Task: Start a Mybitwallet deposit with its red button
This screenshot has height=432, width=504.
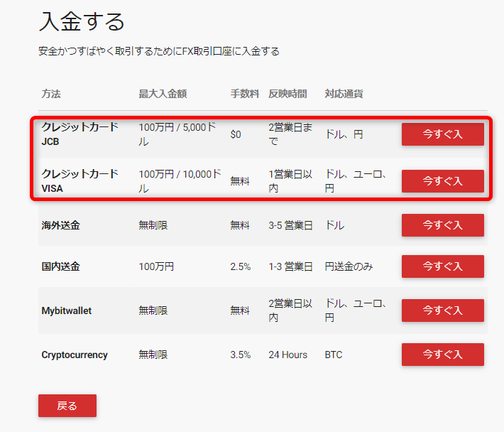Action: point(442,310)
